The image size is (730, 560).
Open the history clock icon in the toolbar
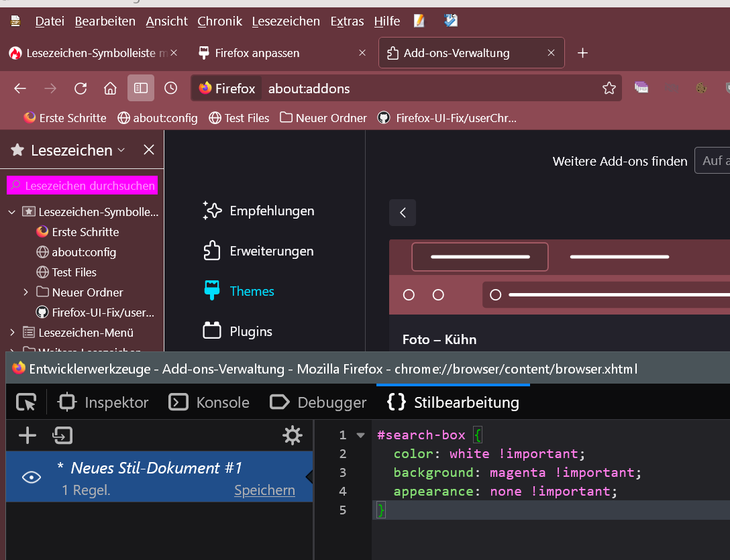tap(171, 88)
